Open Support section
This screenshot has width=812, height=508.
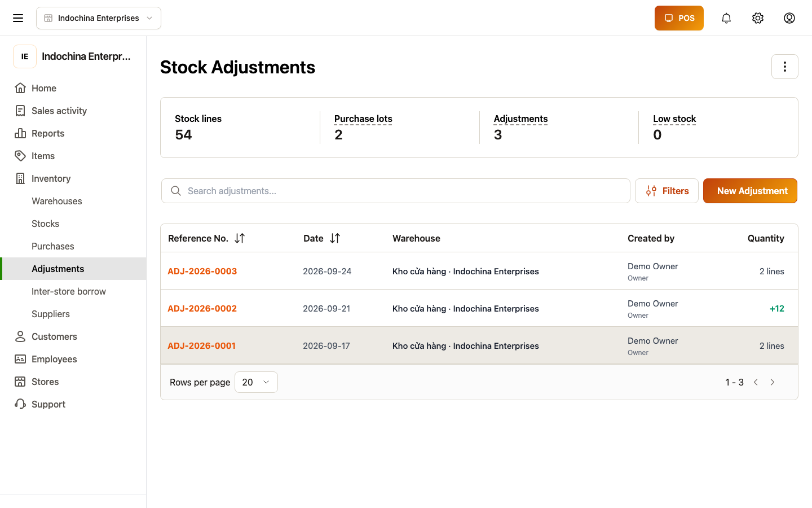(x=73, y=404)
